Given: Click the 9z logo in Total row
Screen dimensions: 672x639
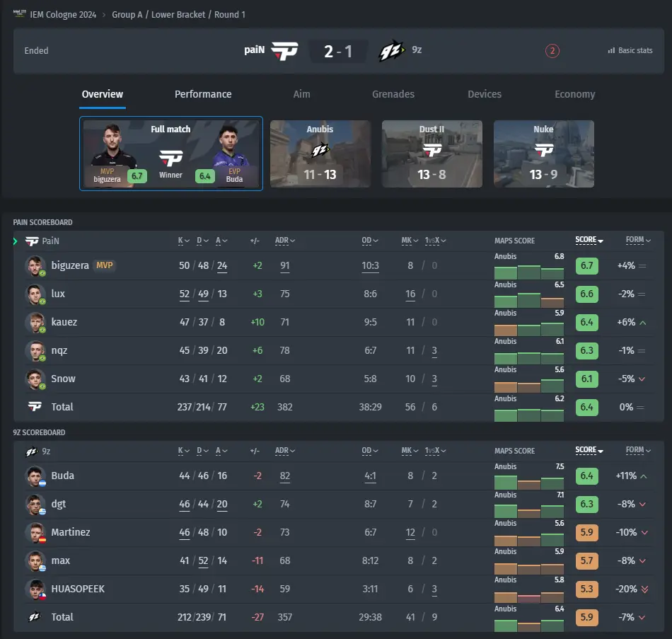Looking at the screenshot, I should [x=34, y=616].
